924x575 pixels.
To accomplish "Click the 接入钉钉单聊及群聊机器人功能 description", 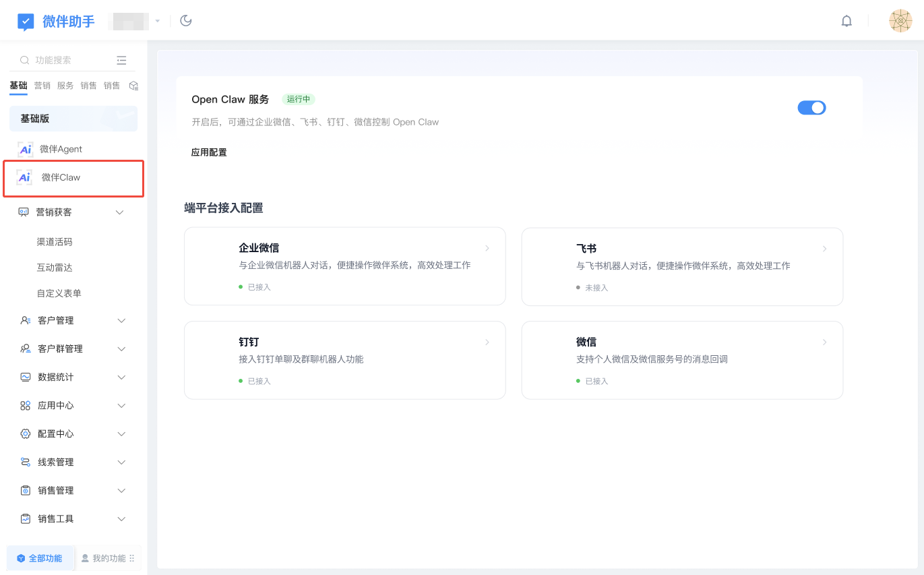I will tap(301, 359).
